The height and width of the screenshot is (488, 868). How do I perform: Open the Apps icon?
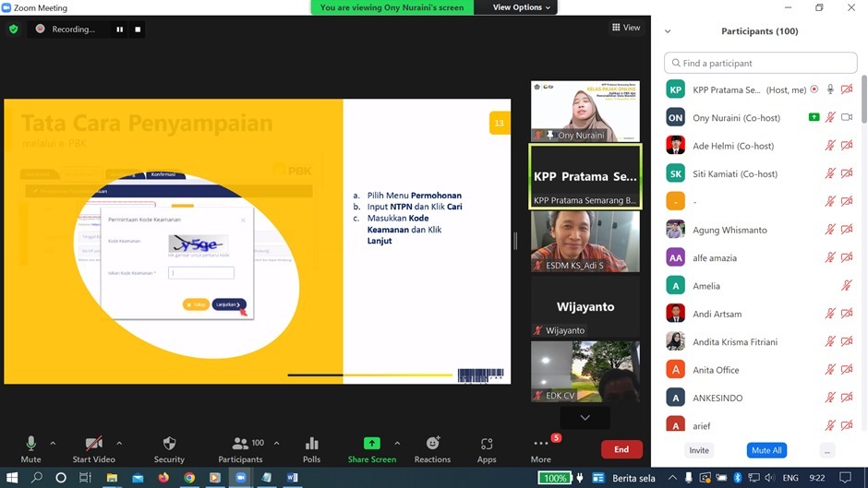point(487,444)
